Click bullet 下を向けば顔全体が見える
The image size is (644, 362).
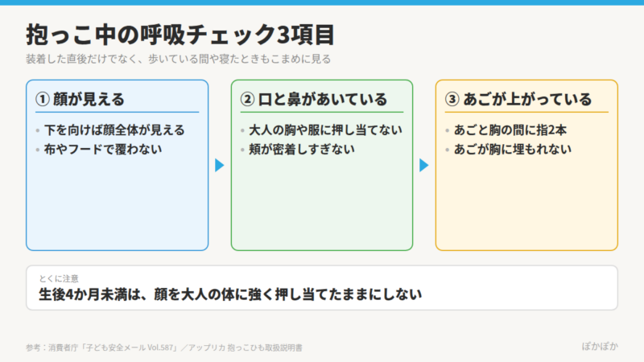click(114, 130)
